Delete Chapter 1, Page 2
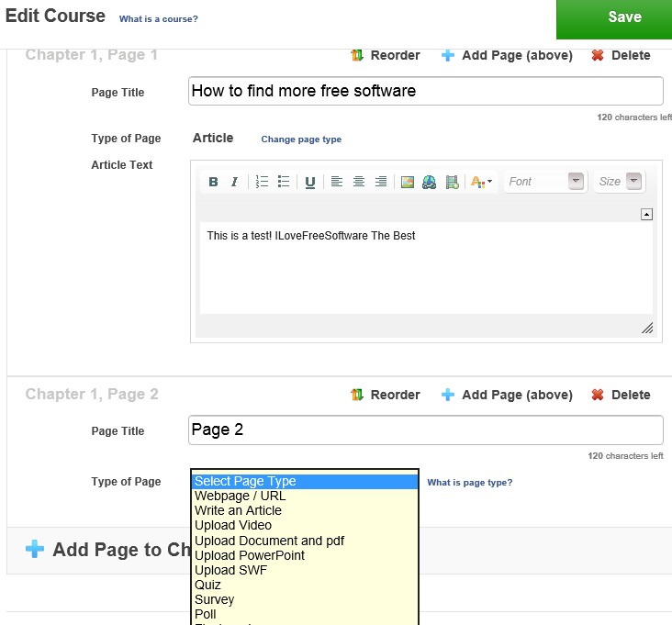The width and height of the screenshot is (672, 625). (621, 395)
